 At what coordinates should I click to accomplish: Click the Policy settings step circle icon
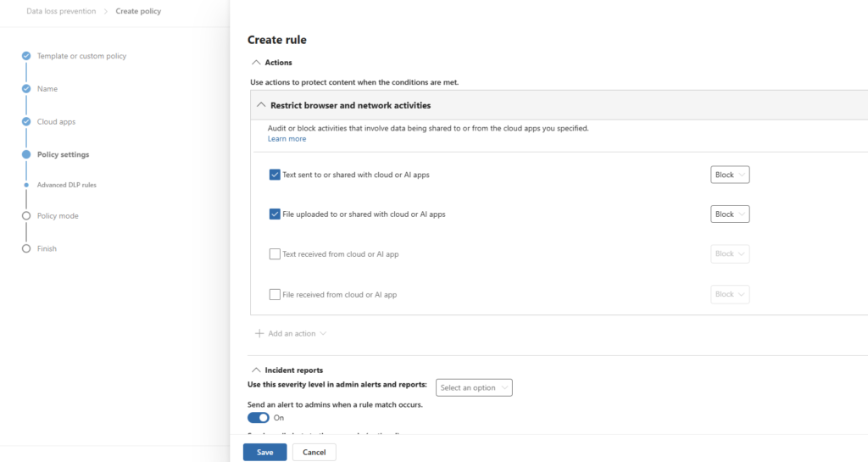[x=26, y=154]
